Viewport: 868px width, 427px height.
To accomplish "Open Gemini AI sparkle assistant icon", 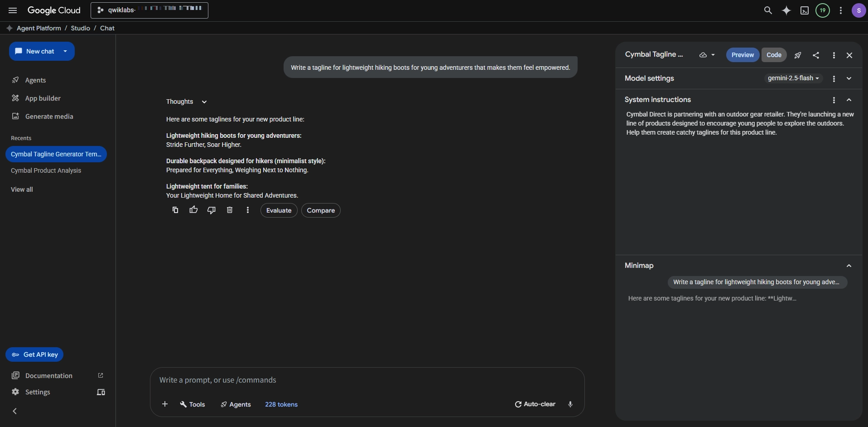I will 786,10.
